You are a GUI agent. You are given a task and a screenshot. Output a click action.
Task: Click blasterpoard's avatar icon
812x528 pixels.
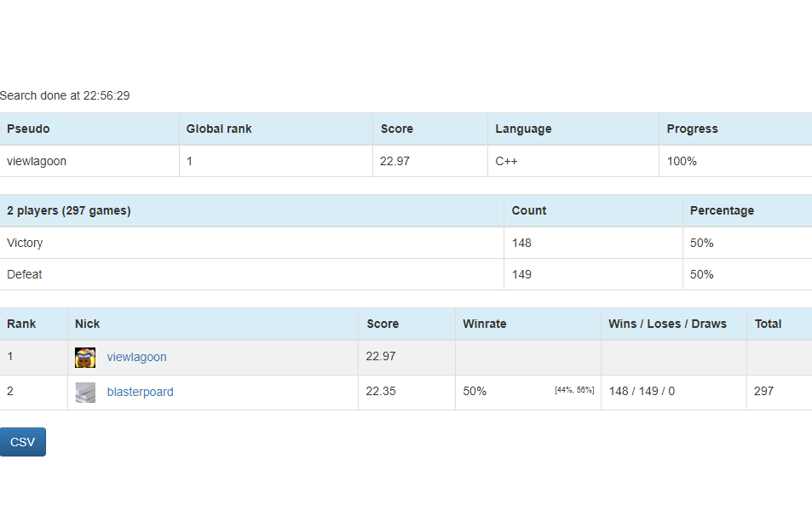click(85, 393)
